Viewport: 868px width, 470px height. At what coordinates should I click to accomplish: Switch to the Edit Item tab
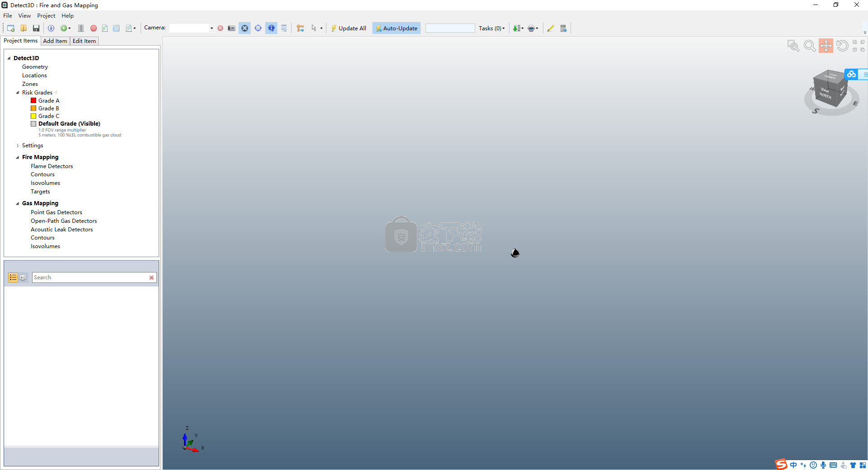(x=84, y=41)
